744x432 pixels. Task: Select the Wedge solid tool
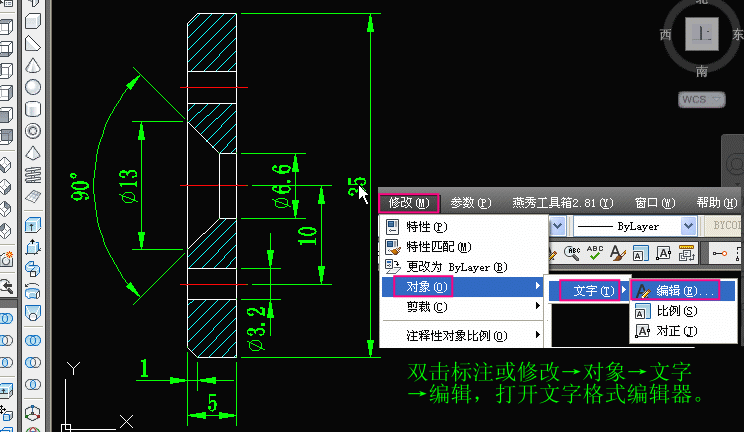point(33,43)
